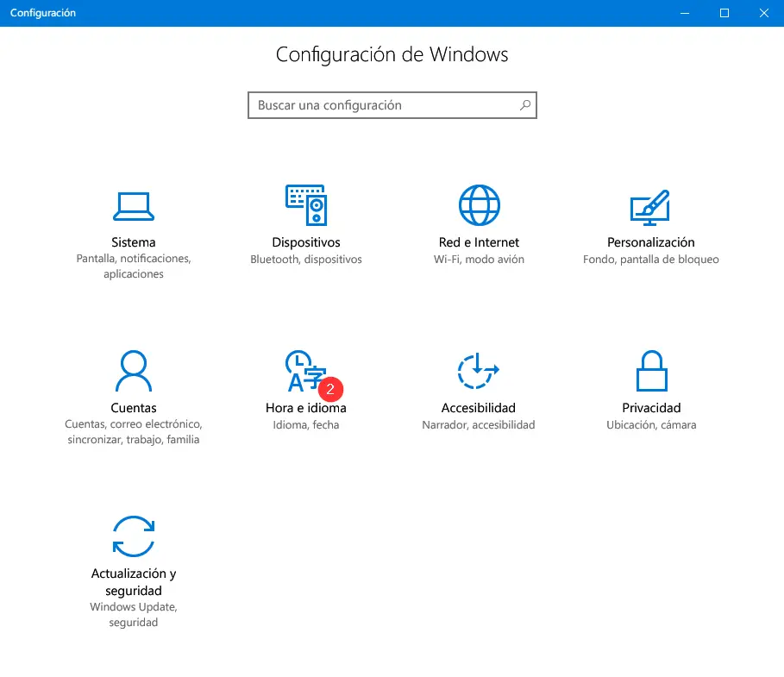This screenshot has height=677, width=784.
Task: Click 'Pantalla, notificaciones, aplicaciones' description
Action: [x=134, y=266]
